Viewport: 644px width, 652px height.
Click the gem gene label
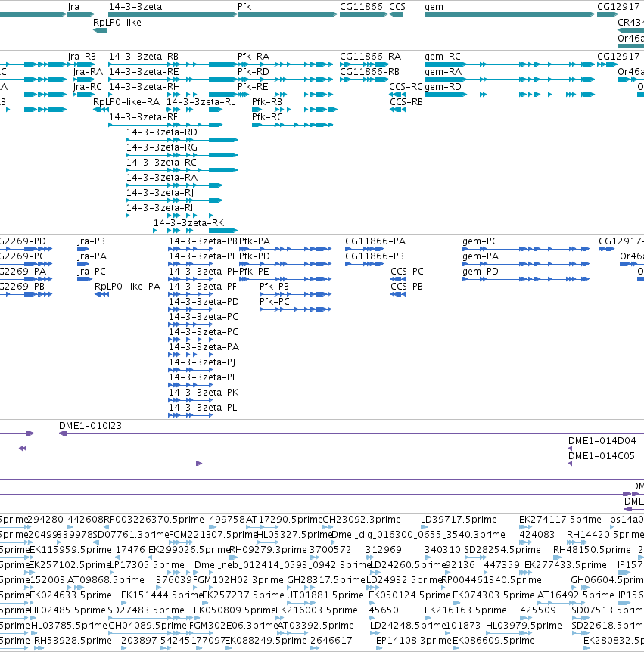pyautogui.click(x=434, y=7)
